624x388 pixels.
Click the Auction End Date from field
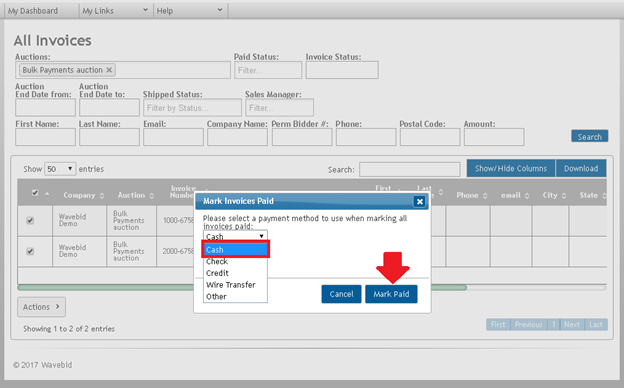pos(45,107)
